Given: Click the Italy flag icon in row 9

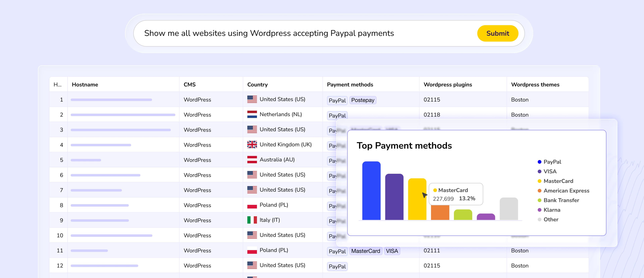Looking at the screenshot, I should (x=252, y=220).
